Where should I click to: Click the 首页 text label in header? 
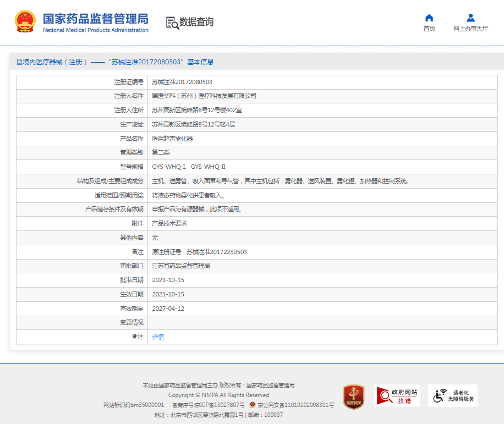click(x=429, y=29)
